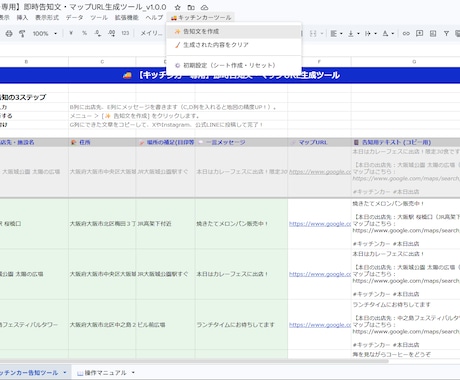Screen dimensions: 460x380
Task: Open キッチンカー告知ツール tab options arrow
Action: 65,373
